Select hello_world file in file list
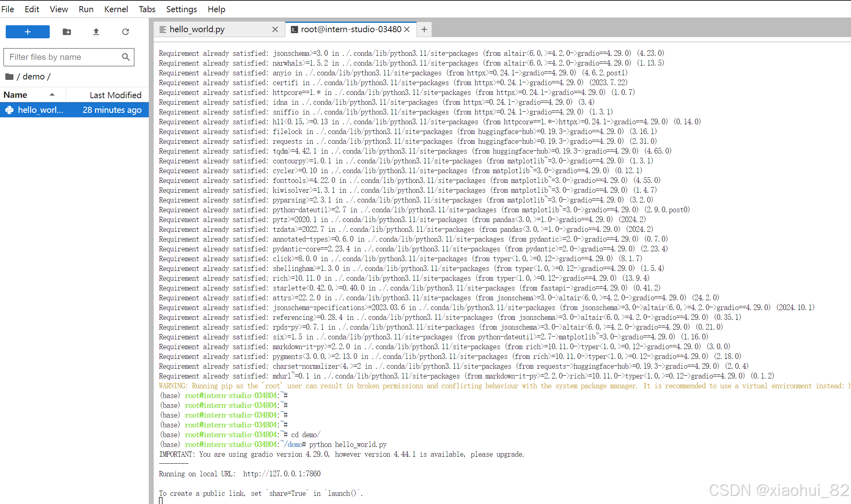 41,110
